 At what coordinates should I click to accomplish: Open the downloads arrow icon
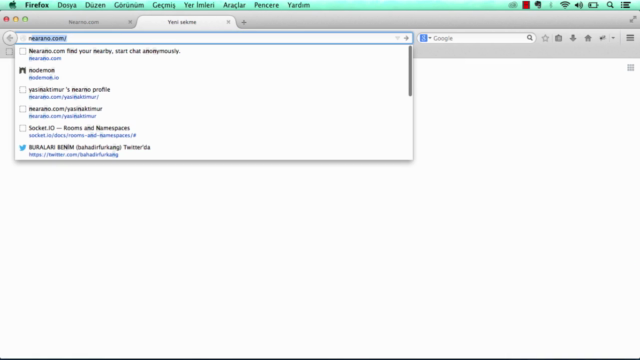pyautogui.click(x=573, y=38)
